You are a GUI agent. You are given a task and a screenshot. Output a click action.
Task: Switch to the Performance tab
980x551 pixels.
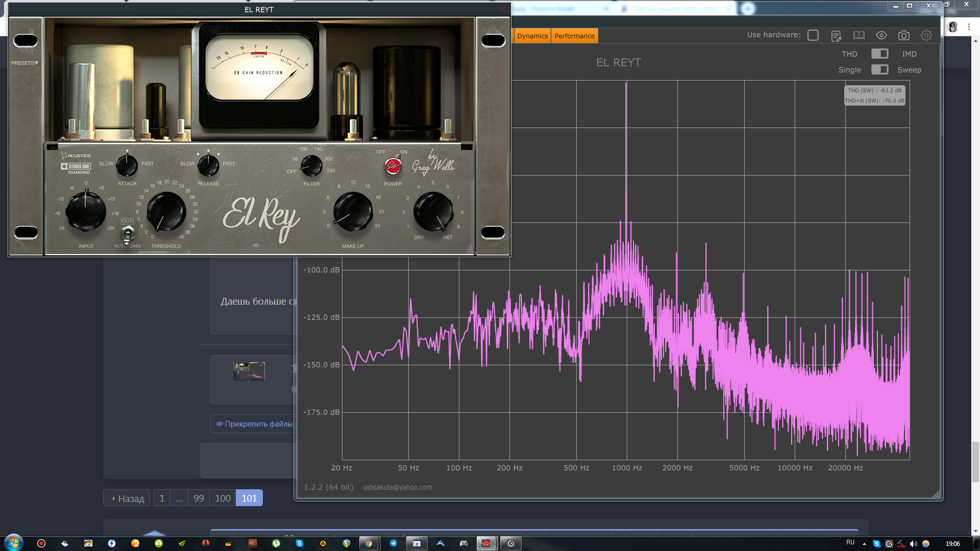point(574,36)
